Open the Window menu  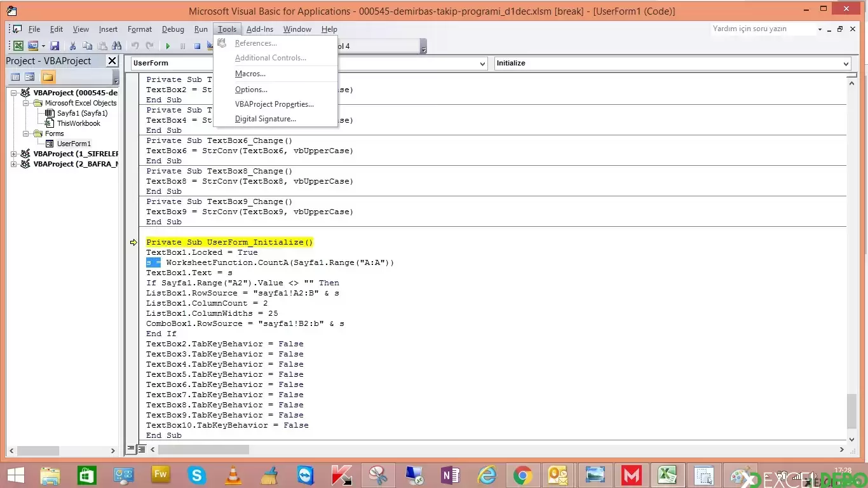[297, 29]
